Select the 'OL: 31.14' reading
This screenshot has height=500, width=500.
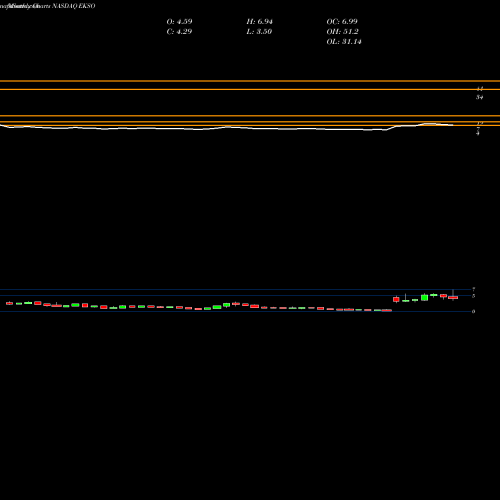[344, 42]
